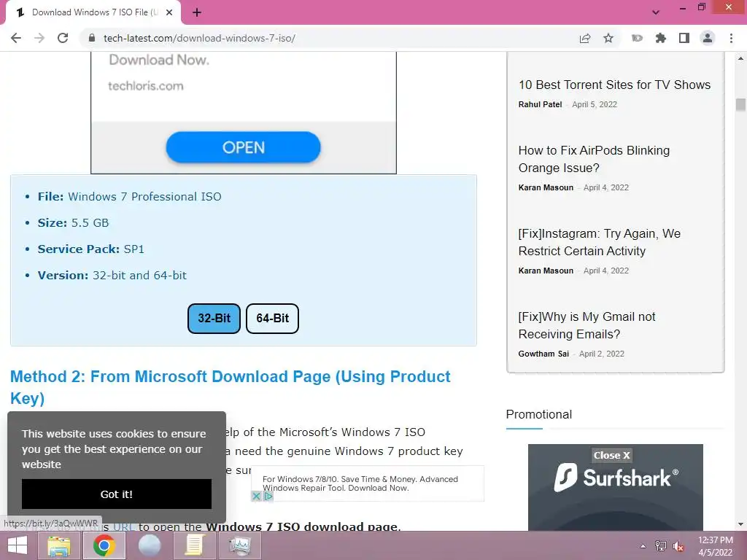Click the lock icon in address bar
This screenshot has width=747, height=560.
point(93,38)
